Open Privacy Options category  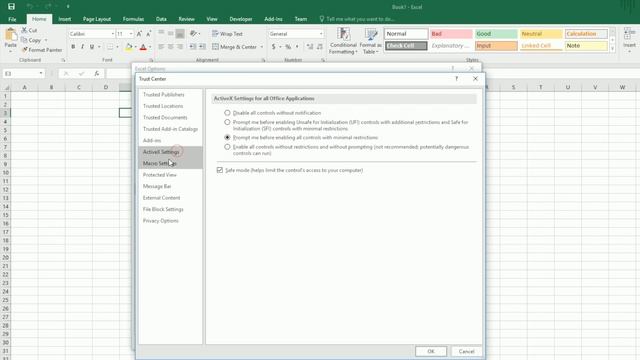click(x=170, y=220)
